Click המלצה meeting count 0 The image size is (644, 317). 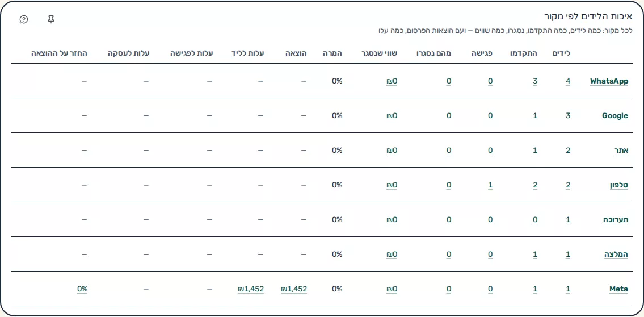coord(490,255)
